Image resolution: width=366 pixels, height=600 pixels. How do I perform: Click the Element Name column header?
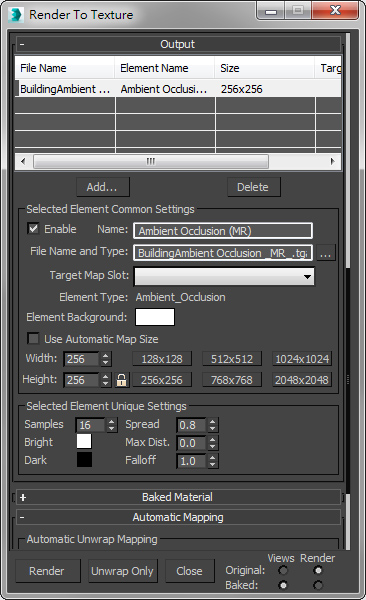(x=165, y=68)
